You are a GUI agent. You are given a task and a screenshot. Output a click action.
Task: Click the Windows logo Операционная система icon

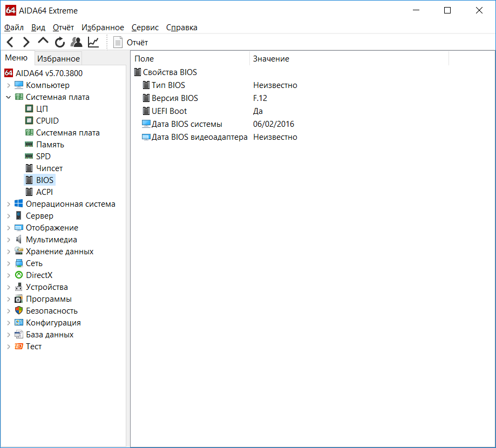[19, 203]
